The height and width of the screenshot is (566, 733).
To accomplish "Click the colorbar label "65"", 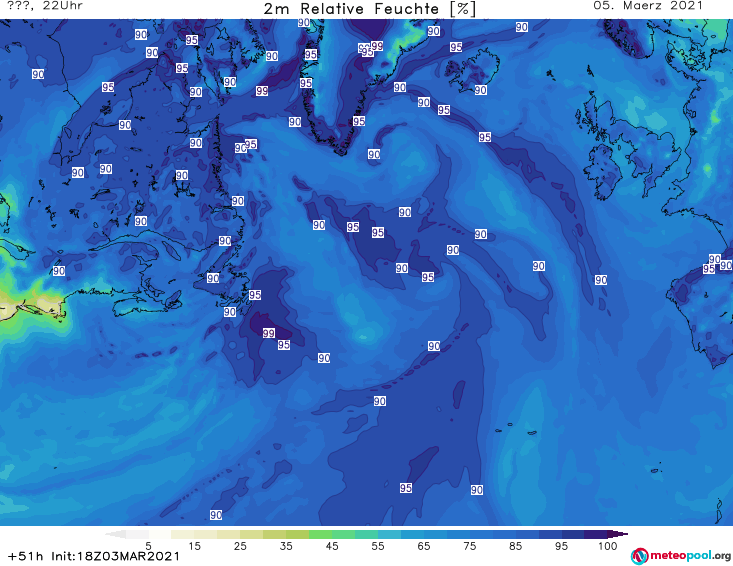I will pos(424,546).
